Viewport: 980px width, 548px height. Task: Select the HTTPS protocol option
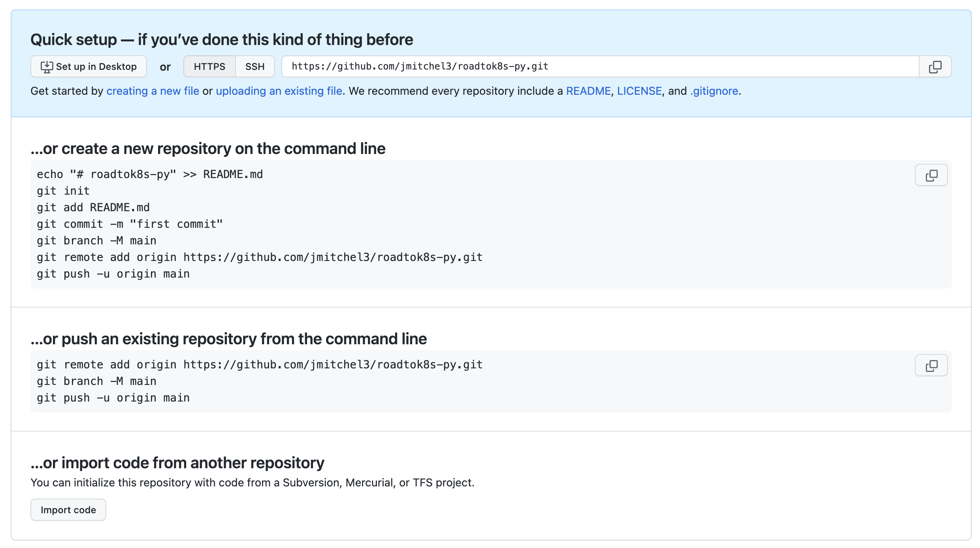click(209, 67)
